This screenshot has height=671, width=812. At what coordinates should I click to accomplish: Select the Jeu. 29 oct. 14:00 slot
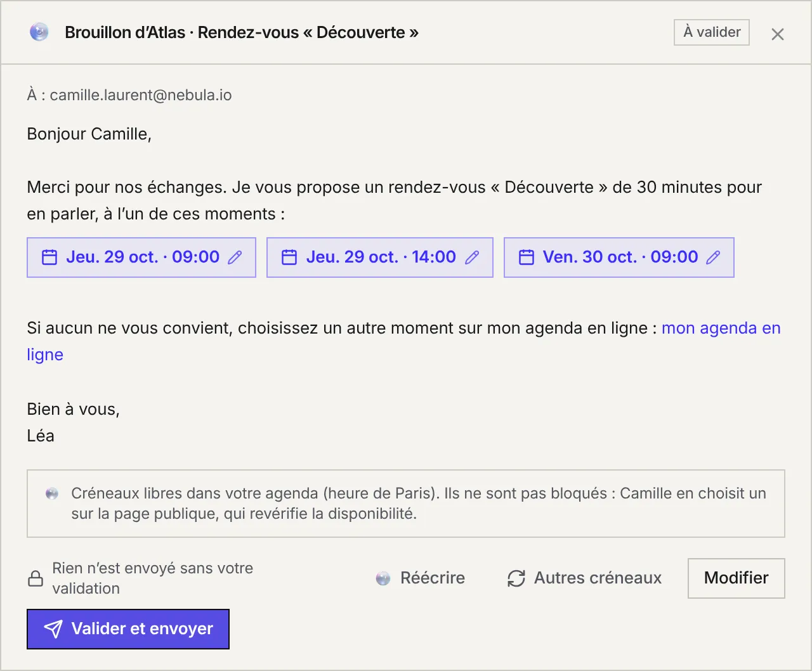(380, 257)
